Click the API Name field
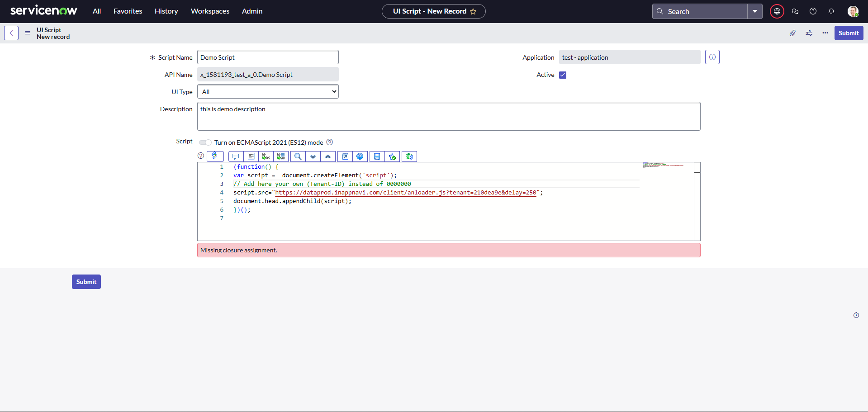Viewport: 868px width, 412px height. 268,74
